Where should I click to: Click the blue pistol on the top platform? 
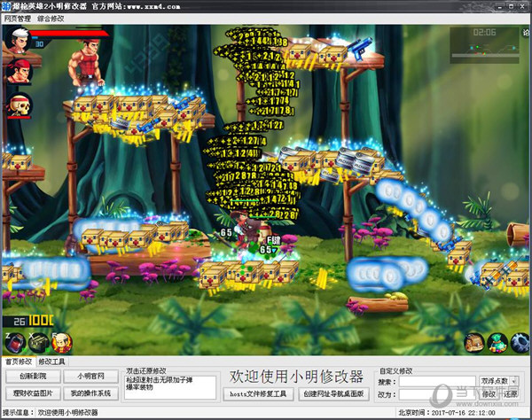pyautogui.click(x=360, y=48)
